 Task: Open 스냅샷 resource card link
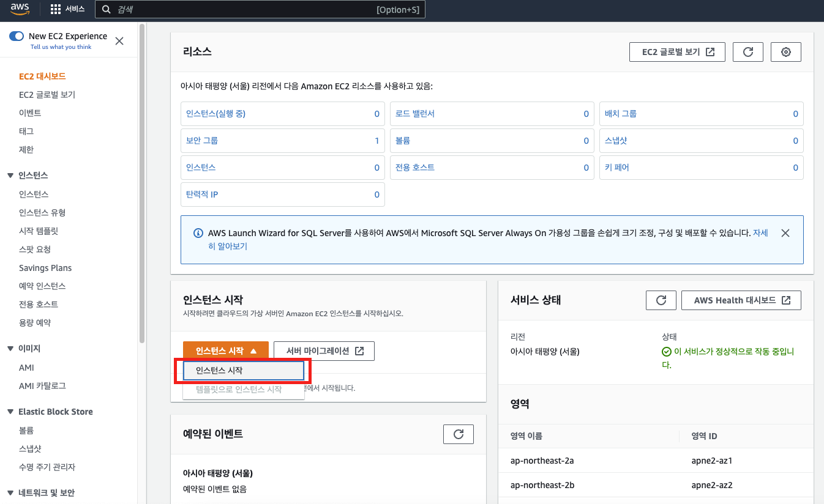[616, 141]
